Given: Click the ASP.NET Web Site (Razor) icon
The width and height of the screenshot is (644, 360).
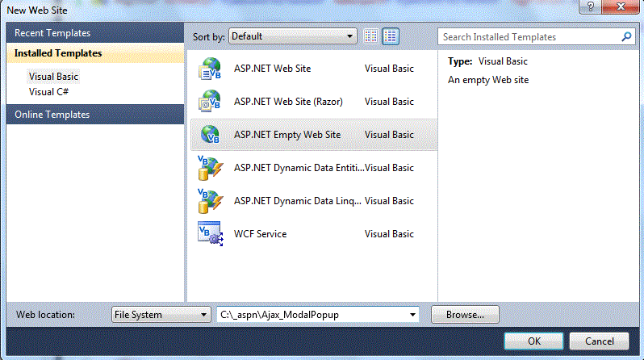Looking at the screenshot, I should [209, 103].
